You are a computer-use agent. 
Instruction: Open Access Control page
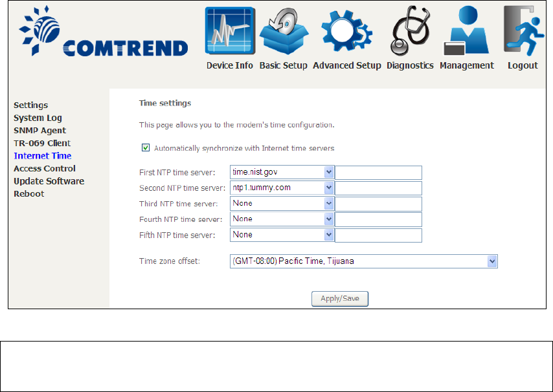point(45,169)
